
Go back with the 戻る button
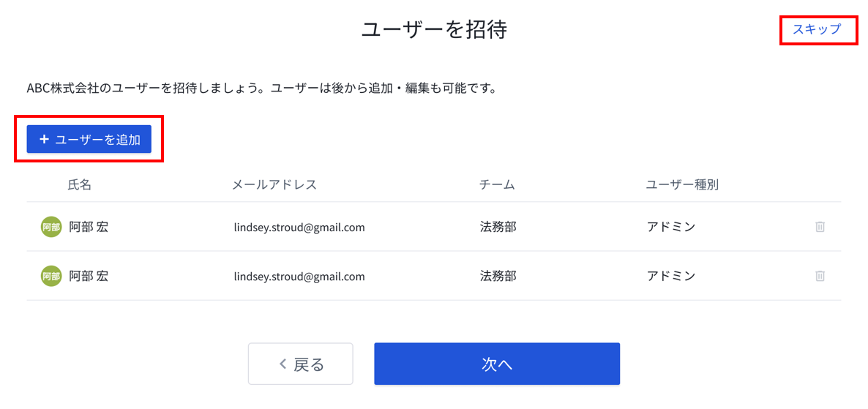click(x=301, y=364)
